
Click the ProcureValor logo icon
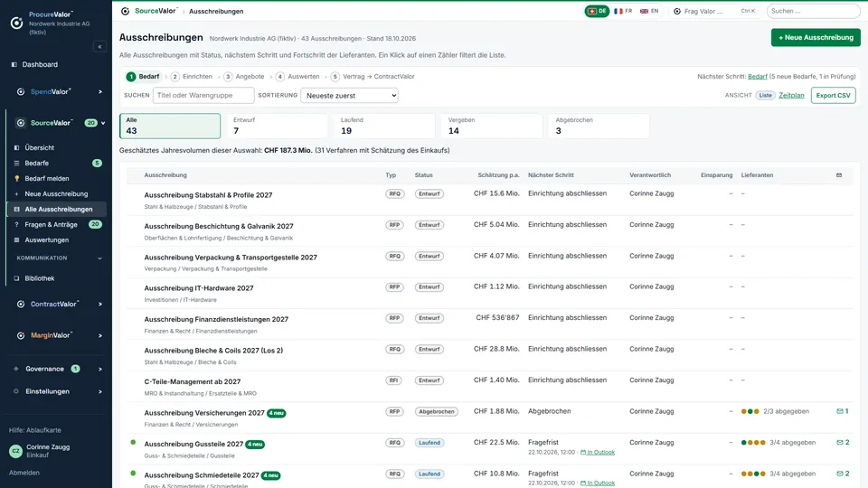[x=16, y=23]
